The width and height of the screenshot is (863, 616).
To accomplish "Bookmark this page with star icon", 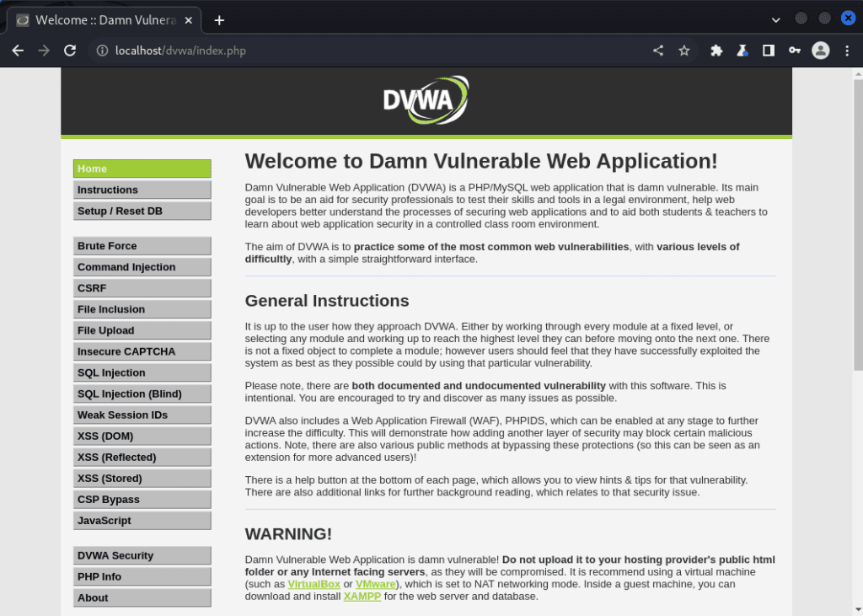I will point(684,51).
